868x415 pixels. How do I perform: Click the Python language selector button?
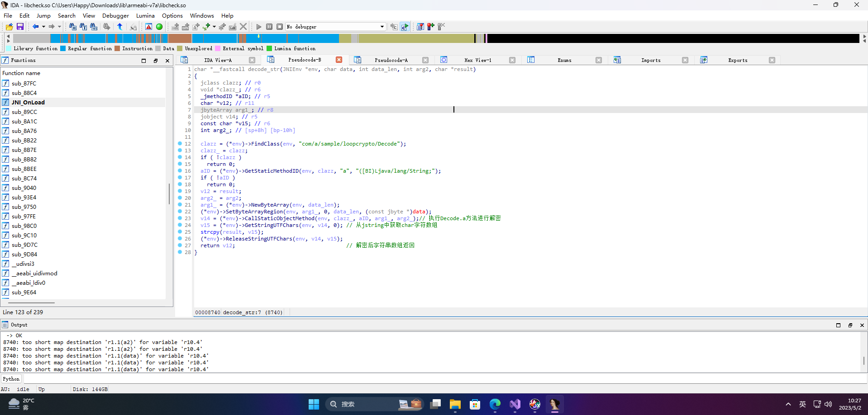pos(11,379)
